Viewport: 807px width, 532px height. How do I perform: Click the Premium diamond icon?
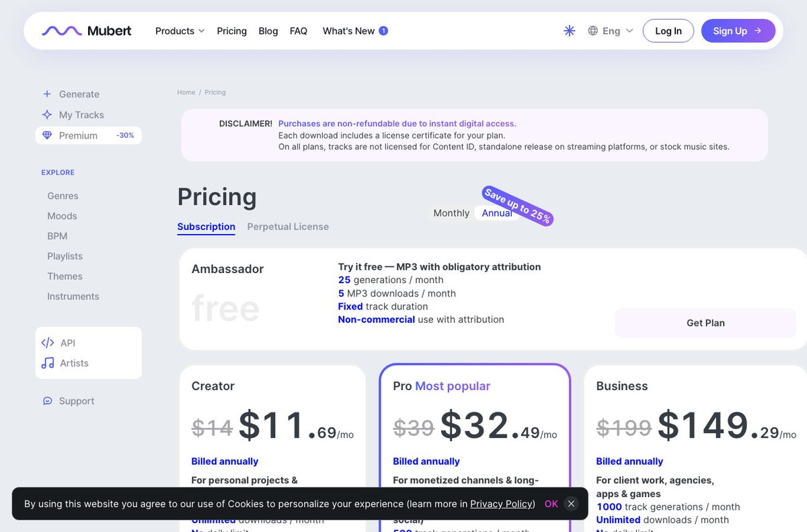[47, 135]
